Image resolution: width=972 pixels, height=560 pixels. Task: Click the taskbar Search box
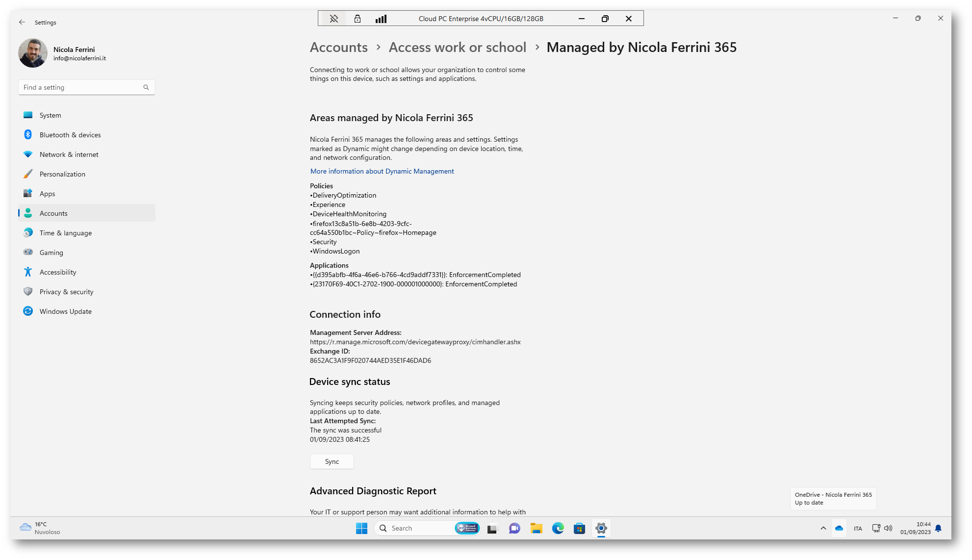pos(427,528)
